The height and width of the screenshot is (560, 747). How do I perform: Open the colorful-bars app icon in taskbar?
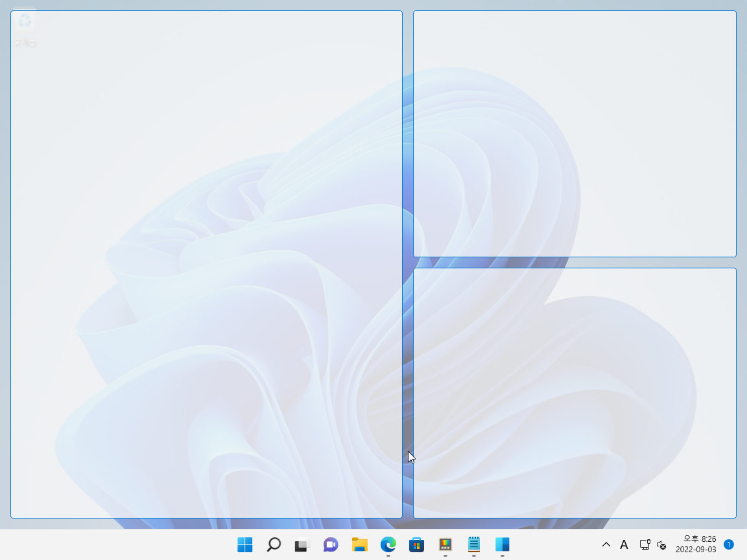[445, 544]
